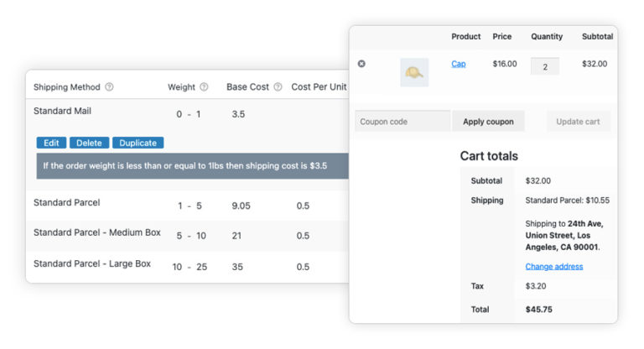
Task: Click the Standard Mail base cost 3.5
Action: [x=238, y=114]
